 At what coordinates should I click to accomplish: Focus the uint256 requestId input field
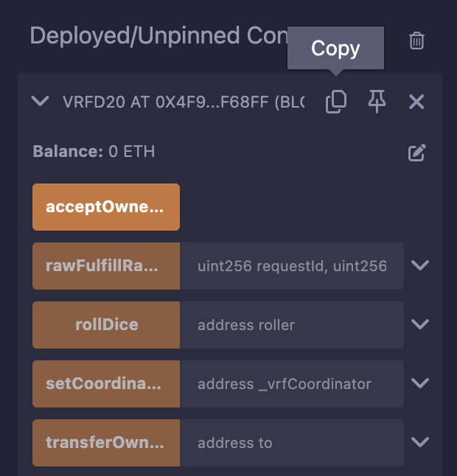pyautogui.click(x=292, y=266)
